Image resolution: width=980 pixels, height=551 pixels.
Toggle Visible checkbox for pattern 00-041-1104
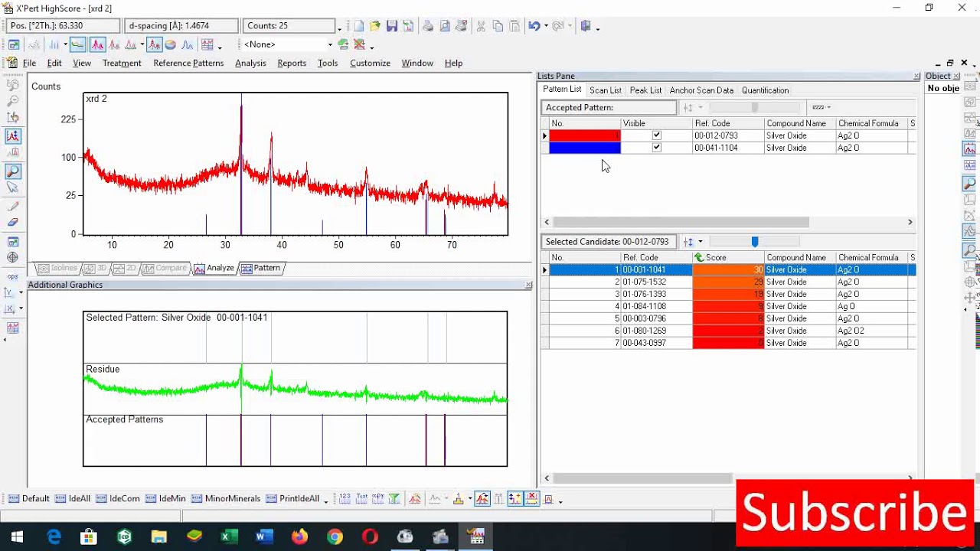tap(656, 148)
